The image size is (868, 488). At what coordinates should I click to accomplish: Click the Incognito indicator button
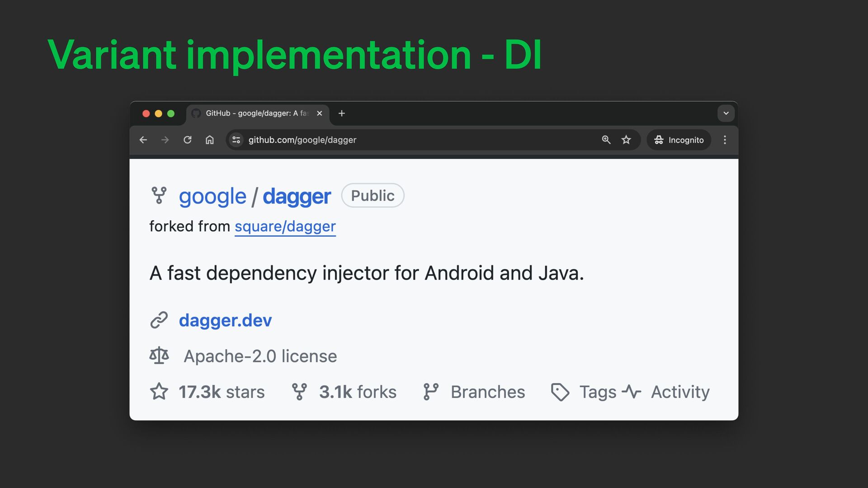pos(679,140)
